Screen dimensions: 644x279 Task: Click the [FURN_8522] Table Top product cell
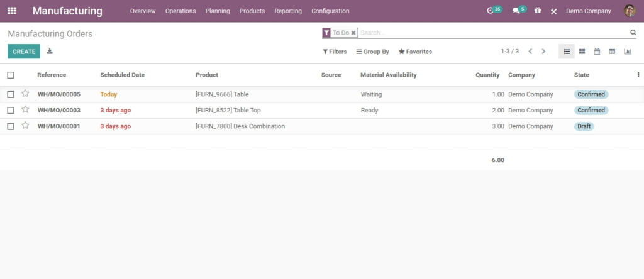(x=228, y=111)
